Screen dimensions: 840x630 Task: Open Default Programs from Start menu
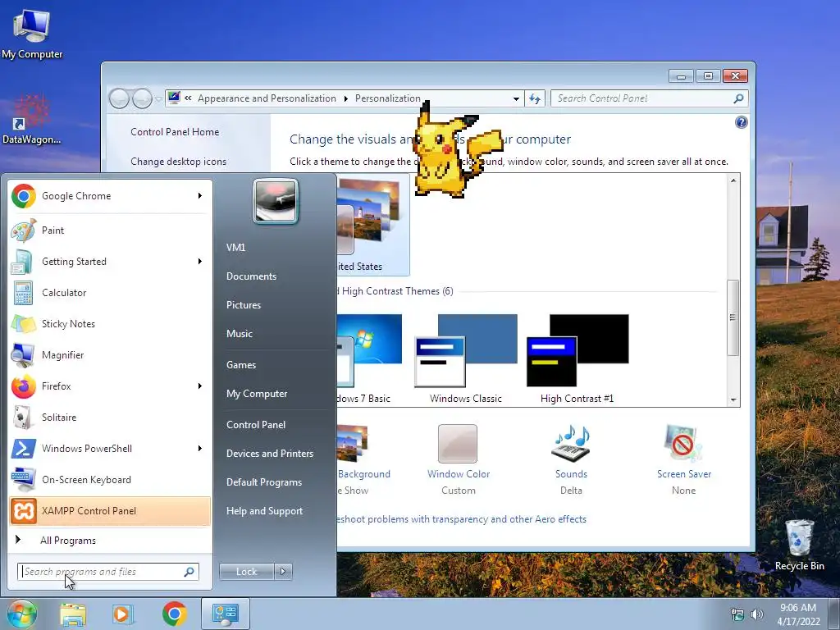(263, 482)
